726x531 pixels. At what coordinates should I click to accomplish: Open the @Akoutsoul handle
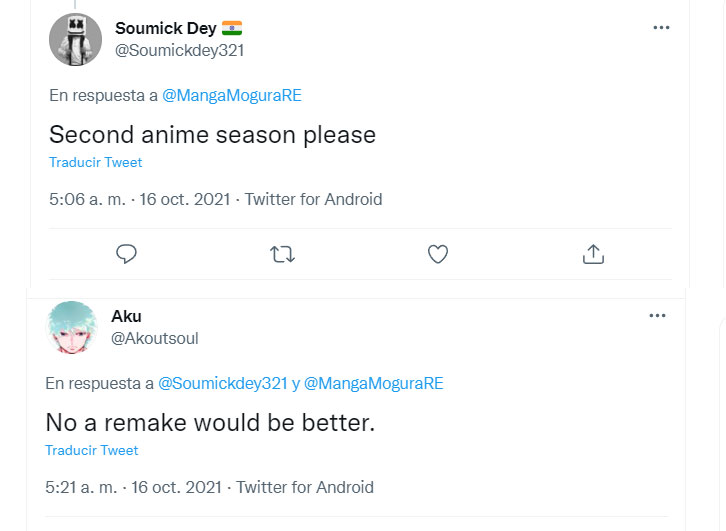(154, 338)
